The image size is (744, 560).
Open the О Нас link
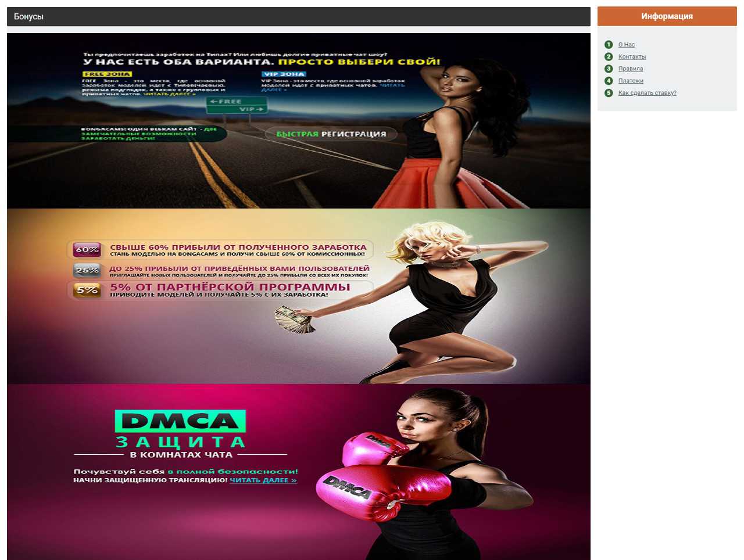[626, 45]
